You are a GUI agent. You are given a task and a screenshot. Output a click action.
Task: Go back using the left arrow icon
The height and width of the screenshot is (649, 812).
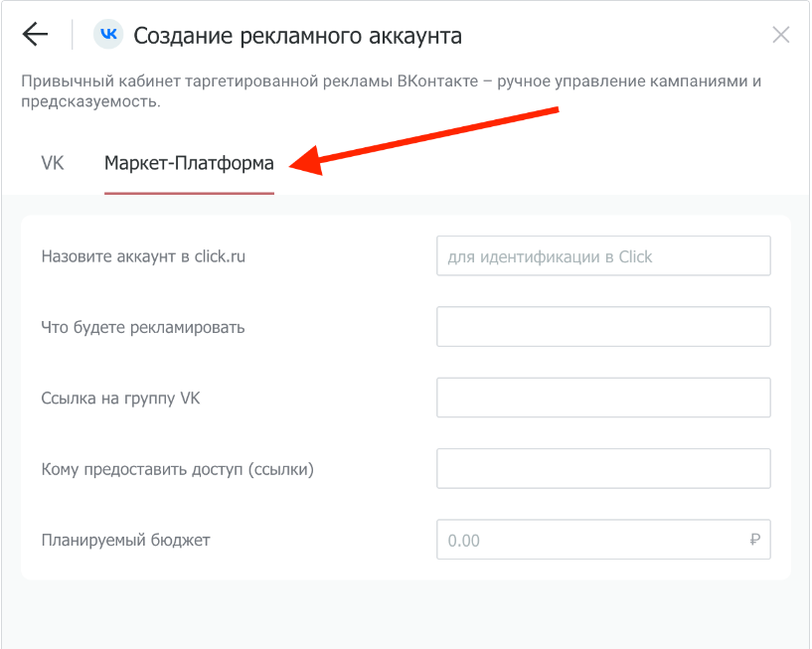[x=35, y=35]
